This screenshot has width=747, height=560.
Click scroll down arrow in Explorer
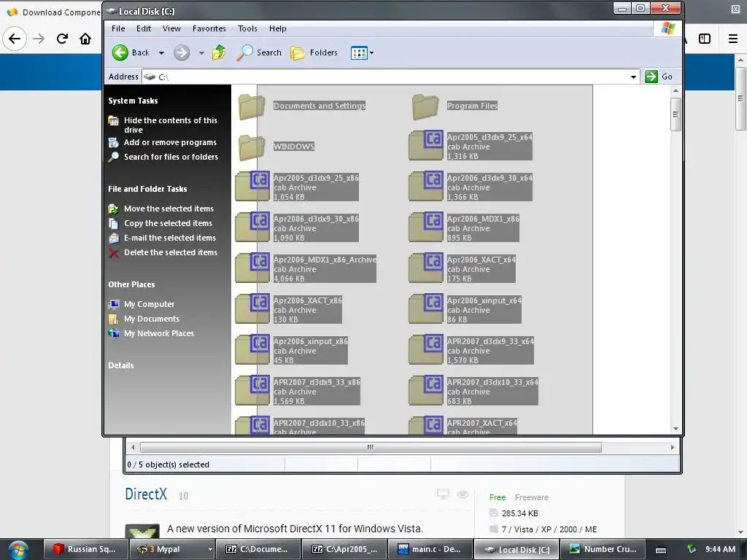[676, 429]
